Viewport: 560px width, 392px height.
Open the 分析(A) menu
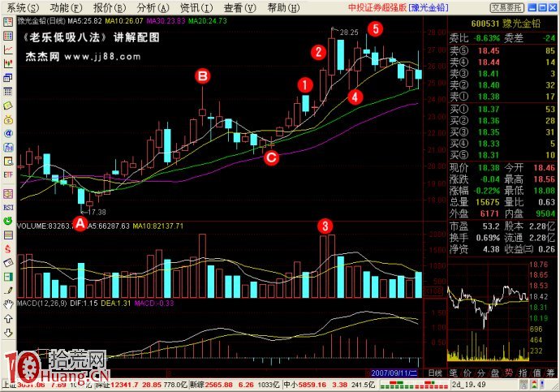pyautogui.click(x=153, y=7)
